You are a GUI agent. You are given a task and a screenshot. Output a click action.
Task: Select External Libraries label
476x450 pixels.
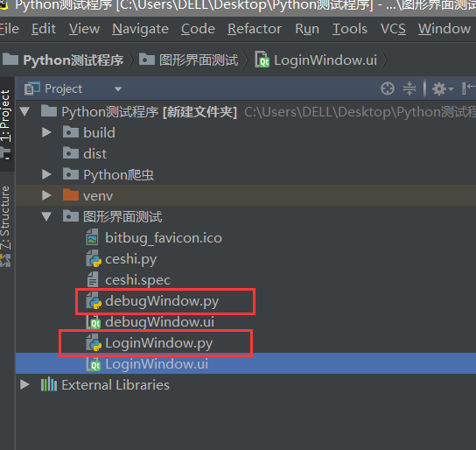115,384
